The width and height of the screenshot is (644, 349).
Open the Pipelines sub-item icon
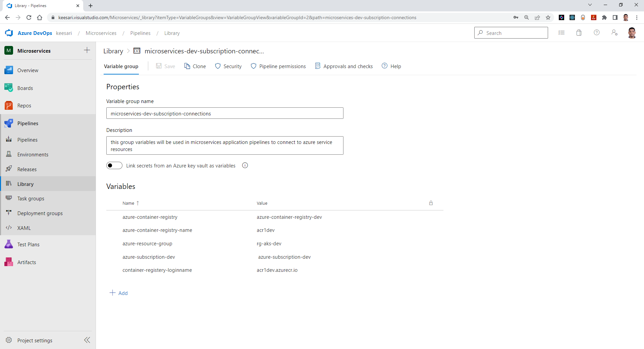pos(9,140)
